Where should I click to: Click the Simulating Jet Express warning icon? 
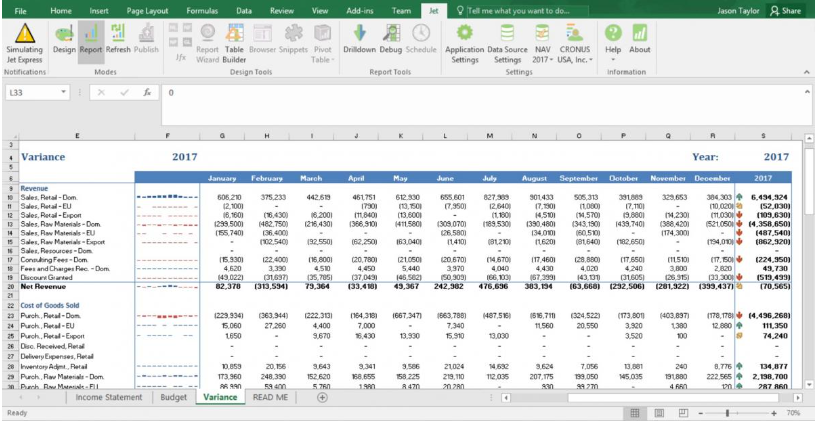pyautogui.click(x=24, y=33)
